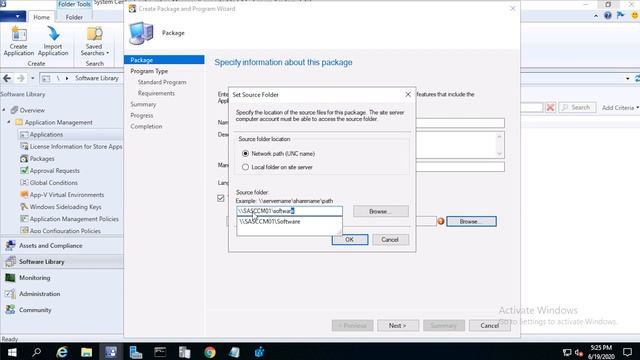Click the Approval Requests node icon
The height and width of the screenshot is (360, 640).
(x=24, y=171)
